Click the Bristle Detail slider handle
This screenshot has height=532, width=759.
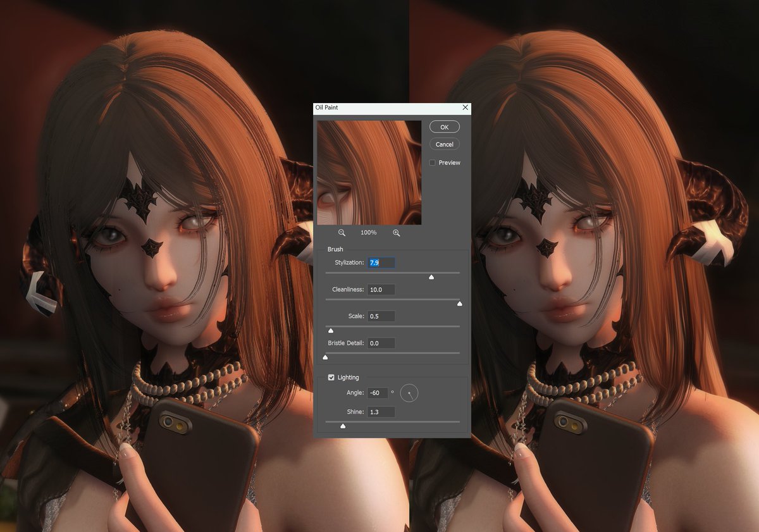point(325,357)
